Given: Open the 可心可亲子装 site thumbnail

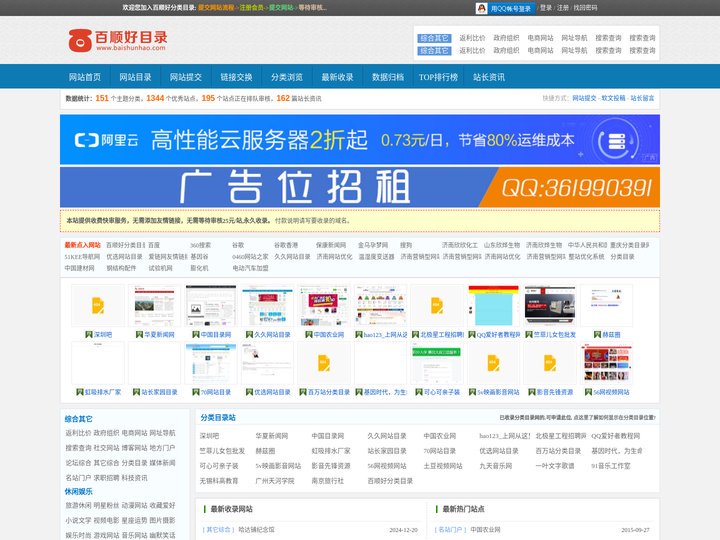Looking at the screenshot, I should click(x=437, y=363).
